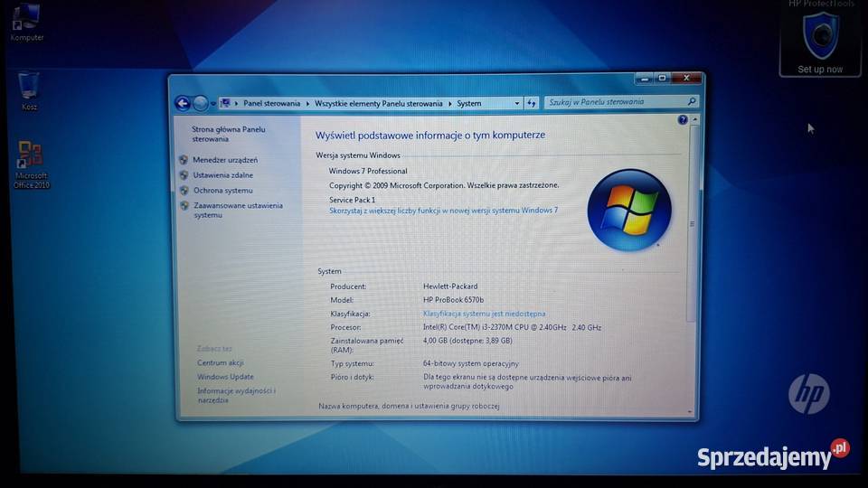Click the Intel(R) Core(TM) i3-2370M processor text
The image size is (868, 488).
tap(512, 327)
